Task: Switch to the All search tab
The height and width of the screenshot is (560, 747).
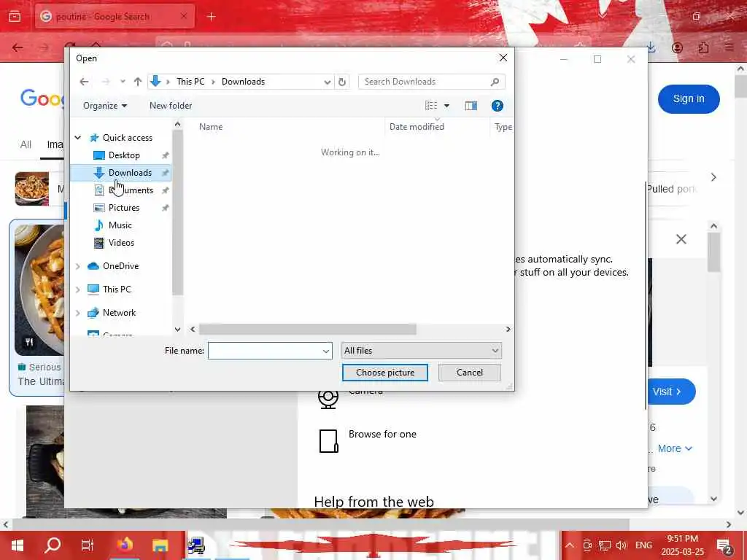Action: 26,144
